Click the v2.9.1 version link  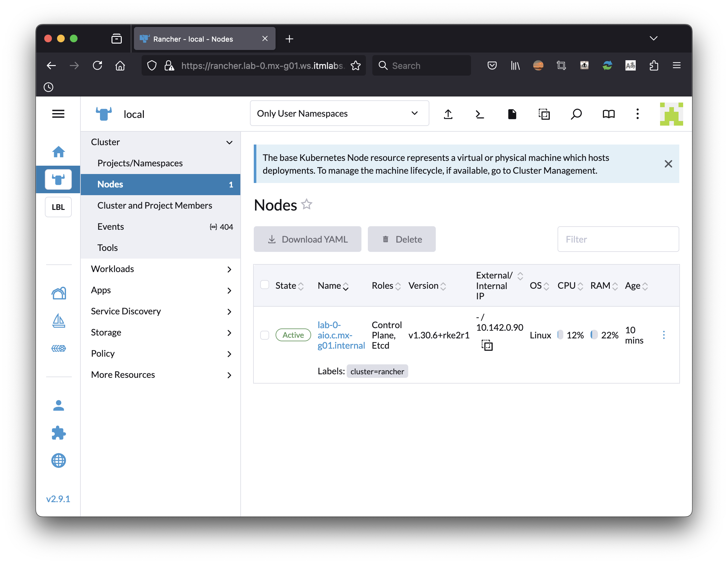58,499
